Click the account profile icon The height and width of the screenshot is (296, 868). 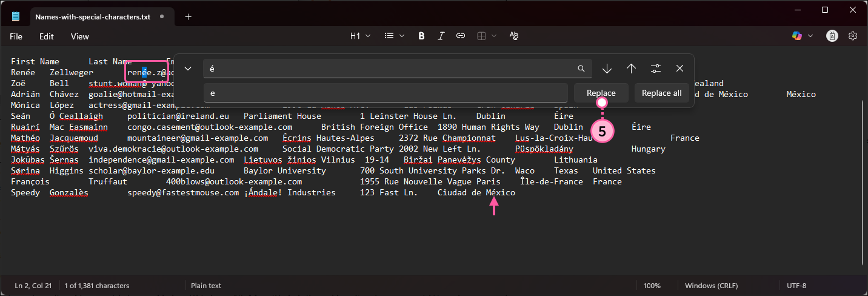coord(832,36)
